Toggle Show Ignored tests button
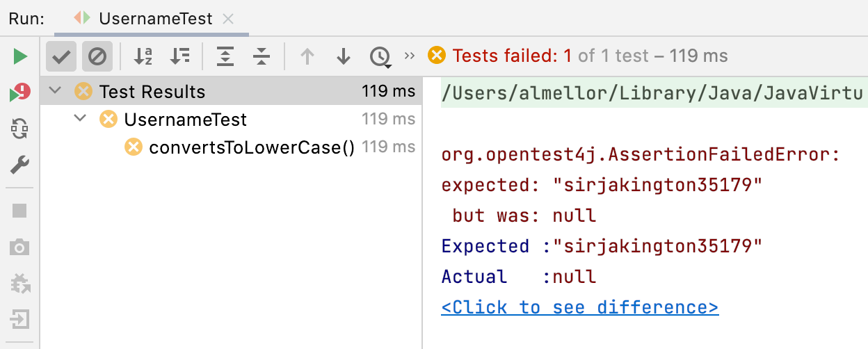 tap(97, 56)
